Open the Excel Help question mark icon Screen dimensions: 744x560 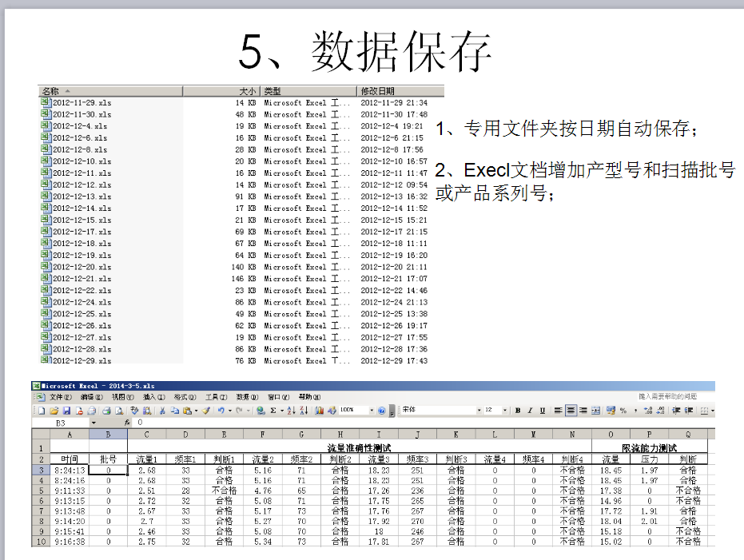(x=381, y=411)
